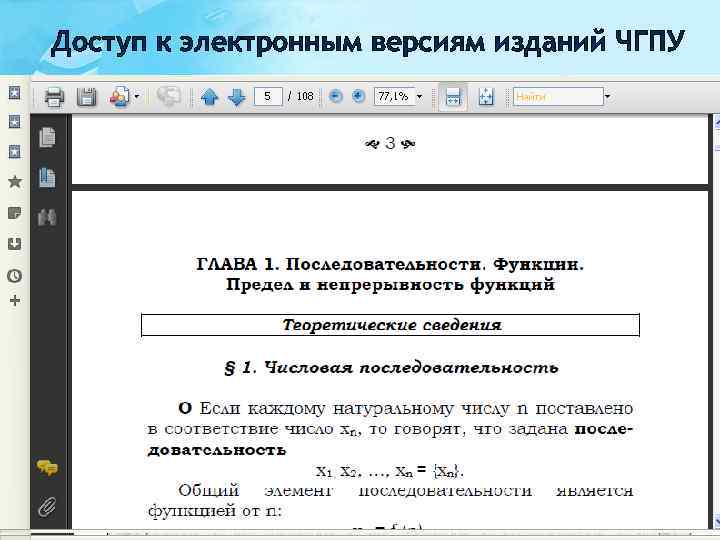The width and height of the screenshot is (720, 540).
Task: Click the total pages text '/ 108'
Action: [301, 96]
